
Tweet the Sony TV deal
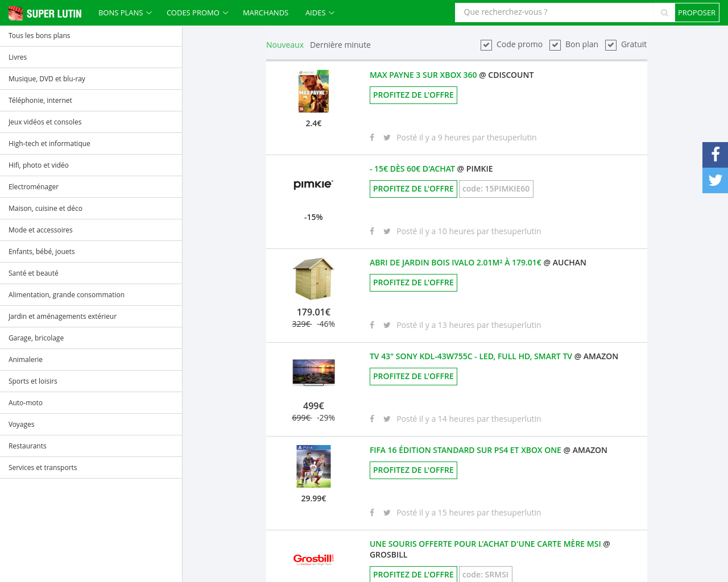point(387,419)
